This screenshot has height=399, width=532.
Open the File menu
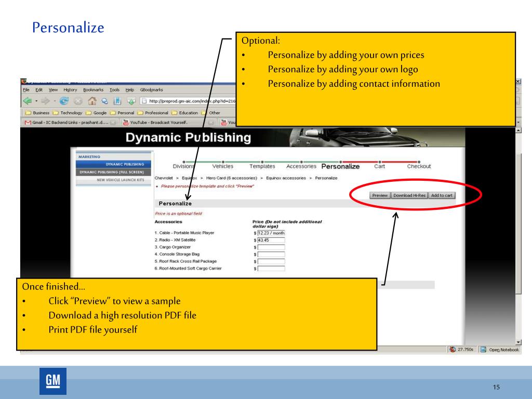26,90
